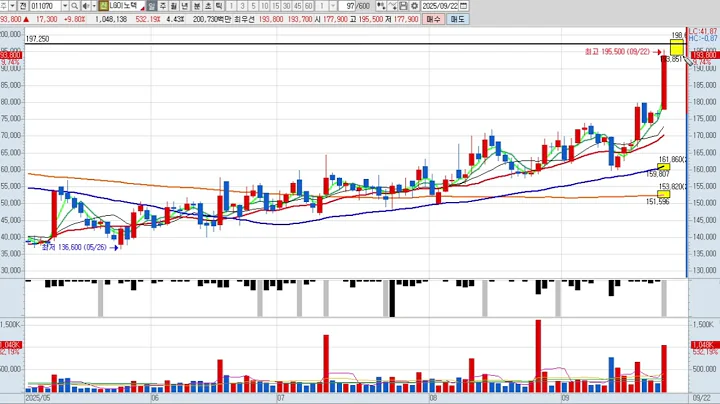
Task: Select the 60 interval button
Action: (x=309, y=6)
